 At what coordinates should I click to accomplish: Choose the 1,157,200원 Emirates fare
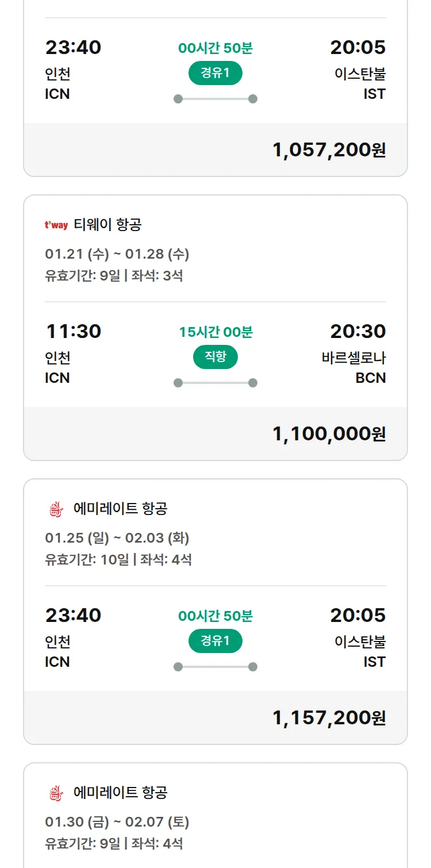[x=329, y=718]
